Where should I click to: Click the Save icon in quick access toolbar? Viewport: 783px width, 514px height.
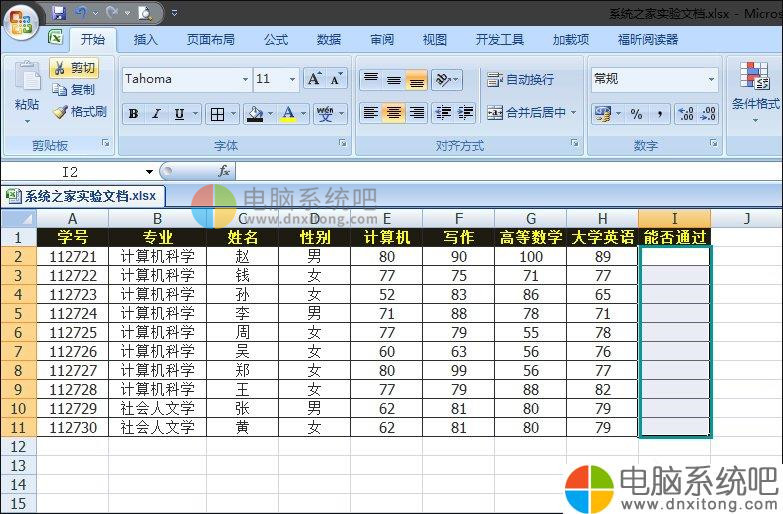pyautogui.click(x=59, y=13)
